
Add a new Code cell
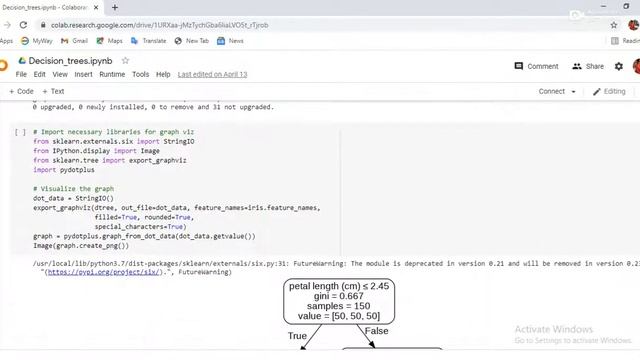tap(21, 91)
